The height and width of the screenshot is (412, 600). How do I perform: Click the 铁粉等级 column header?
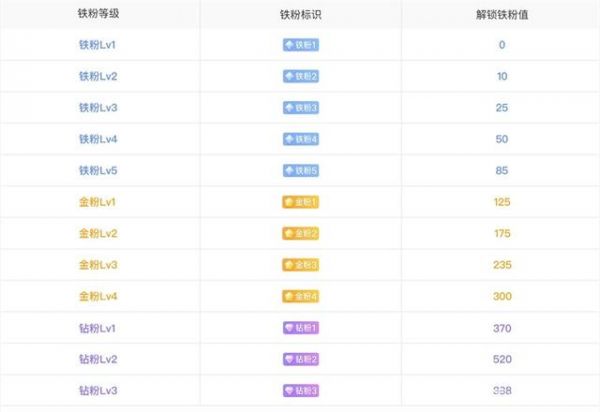pos(98,15)
